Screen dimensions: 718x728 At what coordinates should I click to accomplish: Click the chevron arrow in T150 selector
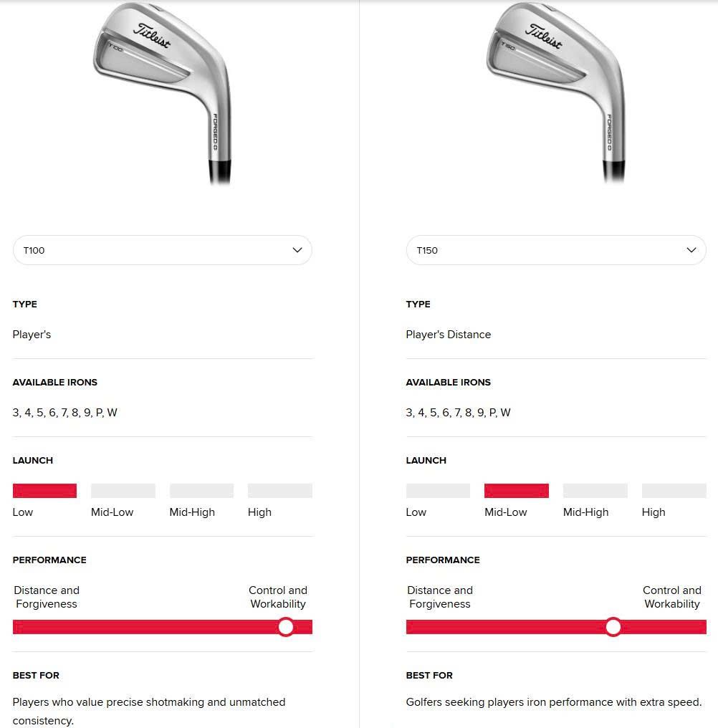pos(691,250)
